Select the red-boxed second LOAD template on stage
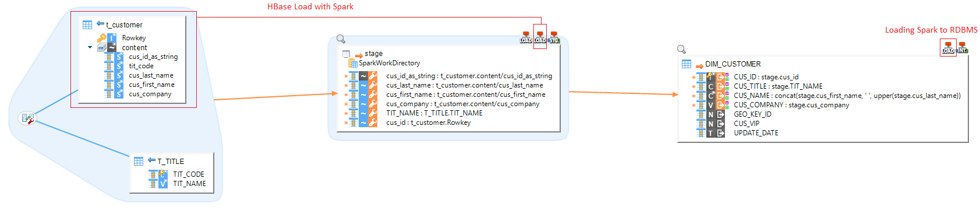This screenshot has width=980, height=210. click(x=540, y=37)
